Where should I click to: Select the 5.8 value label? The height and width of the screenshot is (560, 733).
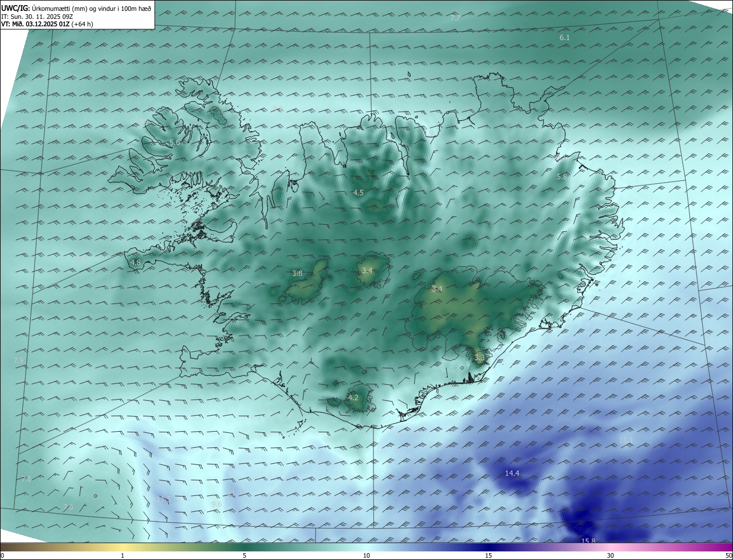tap(562, 177)
